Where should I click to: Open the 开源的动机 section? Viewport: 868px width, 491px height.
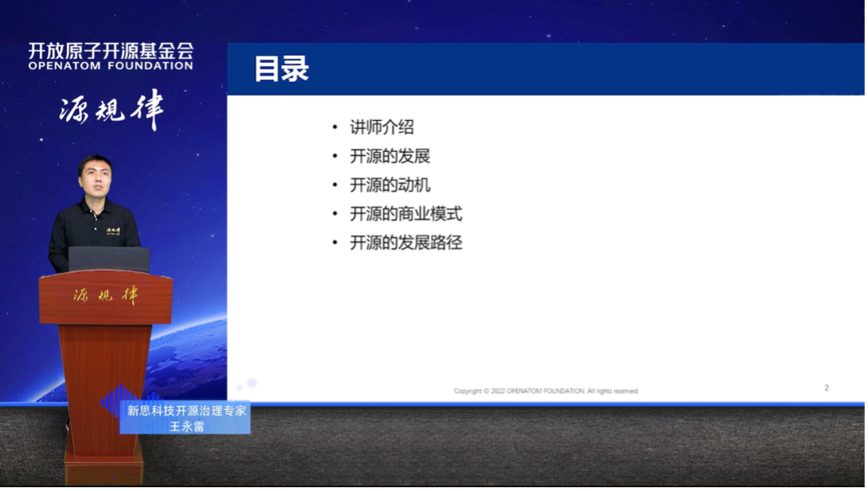pyautogui.click(x=391, y=185)
